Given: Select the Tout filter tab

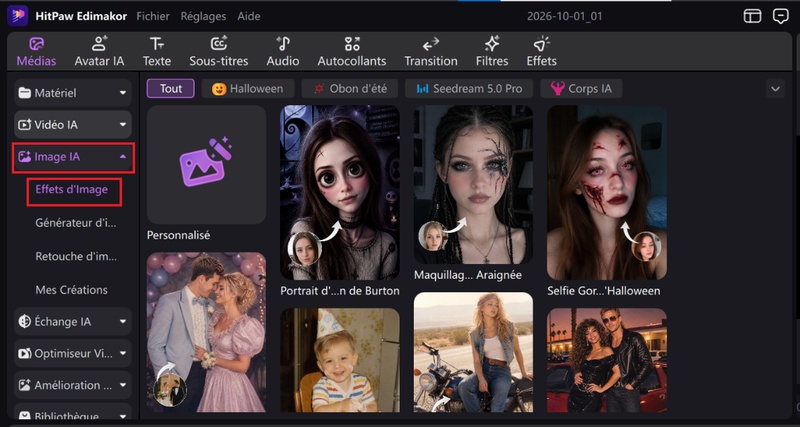Looking at the screenshot, I should pos(171,88).
